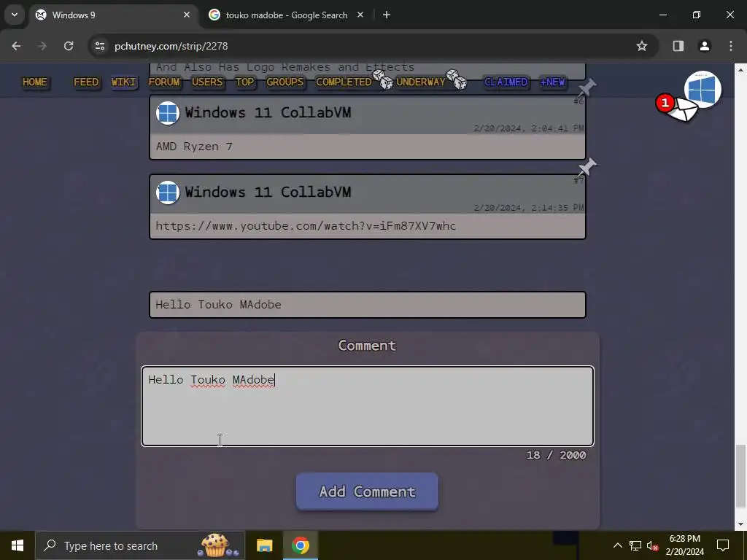The height and width of the screenshot is (560, 747).
Task: Open the tab search chevron
Action: click(x=15, y=15)
